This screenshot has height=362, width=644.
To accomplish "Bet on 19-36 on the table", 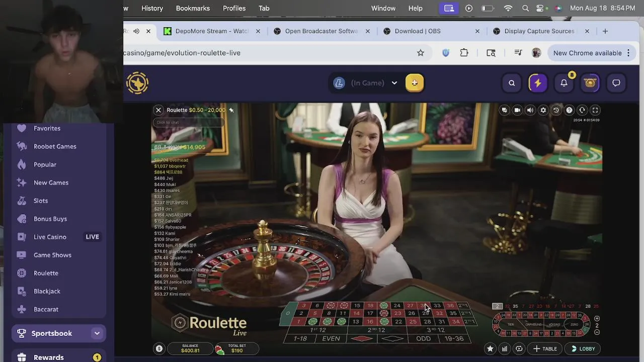I will (x=454, y=338).
